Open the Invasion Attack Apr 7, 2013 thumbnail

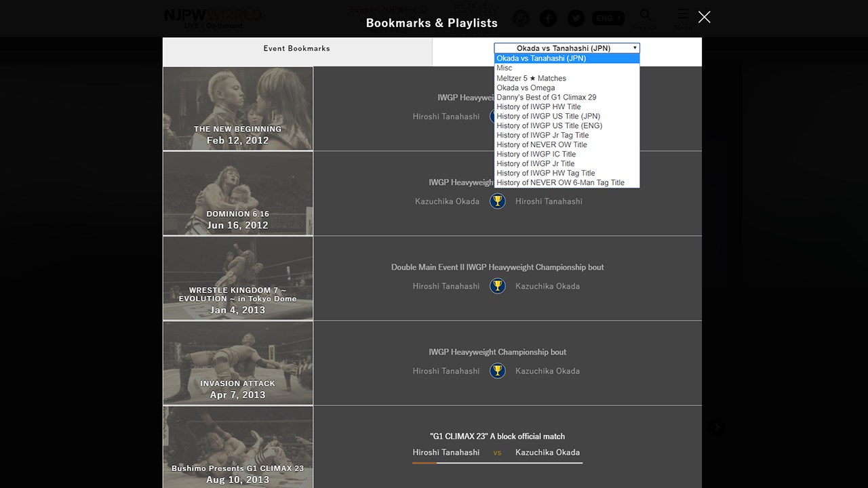click(x=238, y=363)
